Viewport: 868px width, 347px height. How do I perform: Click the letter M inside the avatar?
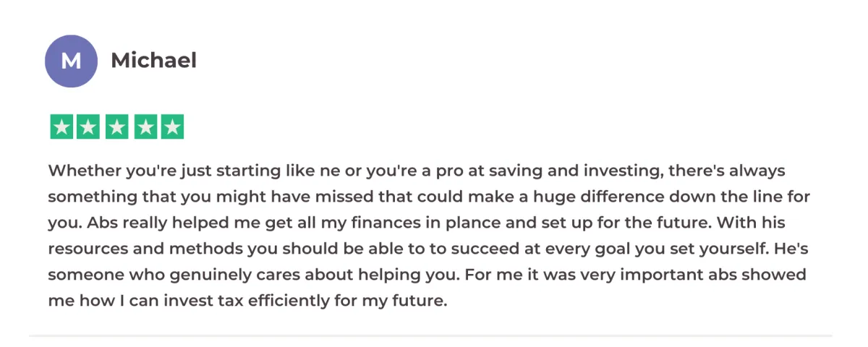[x=71, y=61]
